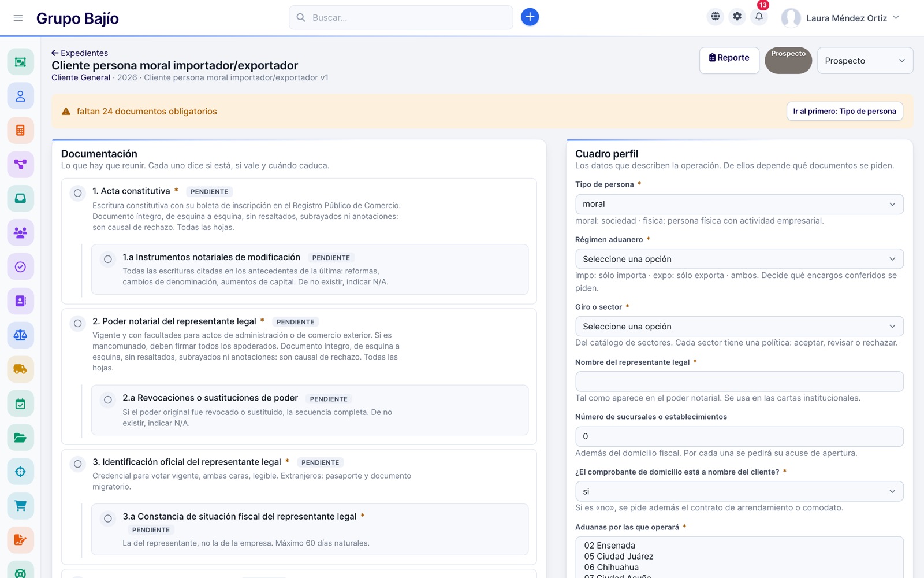Open the Régimen aduanero dropdown
The image size is (924, 578).
coord(739,259)
